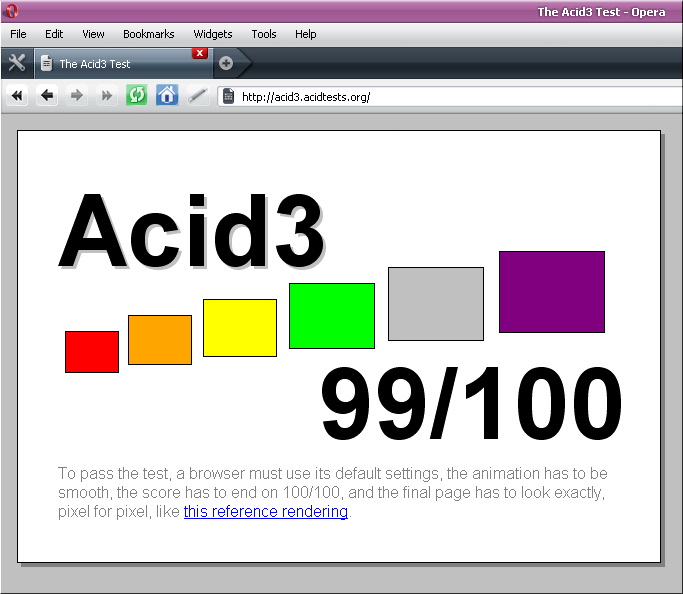
Task: Close the Acid3 Test tab
Action: pos(199,53)
